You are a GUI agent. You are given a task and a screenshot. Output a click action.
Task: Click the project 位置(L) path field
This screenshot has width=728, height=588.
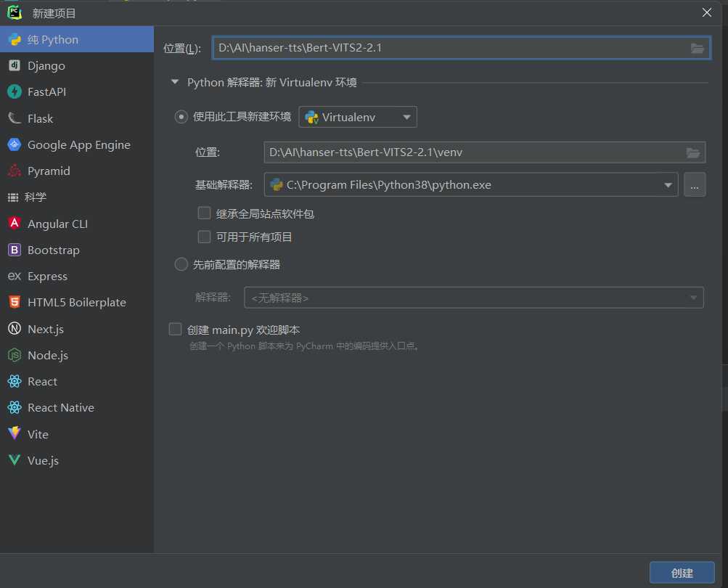(x=461, y=48)
